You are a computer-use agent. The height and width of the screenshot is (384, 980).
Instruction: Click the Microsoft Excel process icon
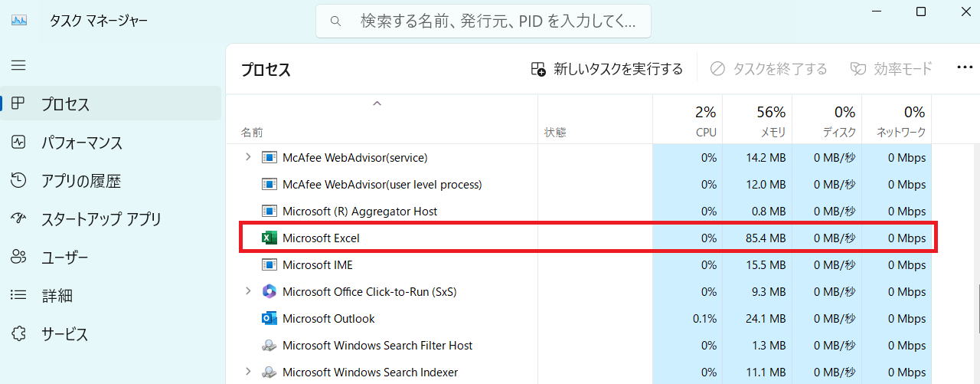click(x=269, y=238)
